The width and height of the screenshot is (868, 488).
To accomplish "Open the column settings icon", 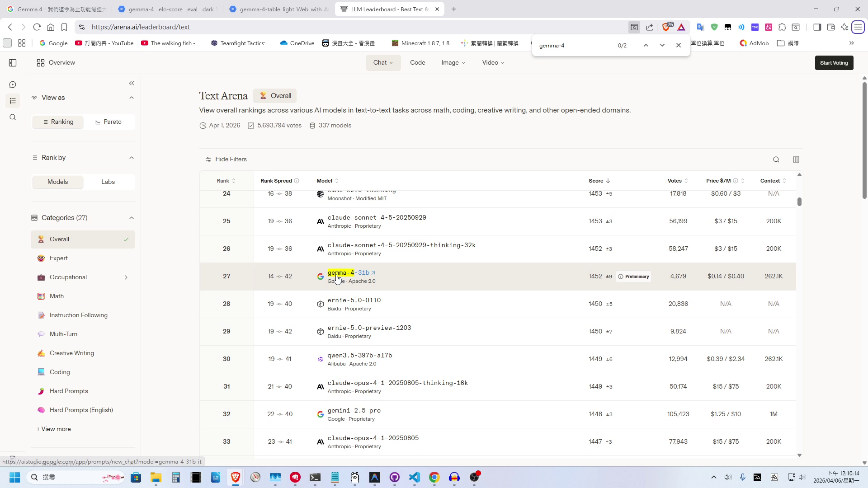I will [796, 160].
